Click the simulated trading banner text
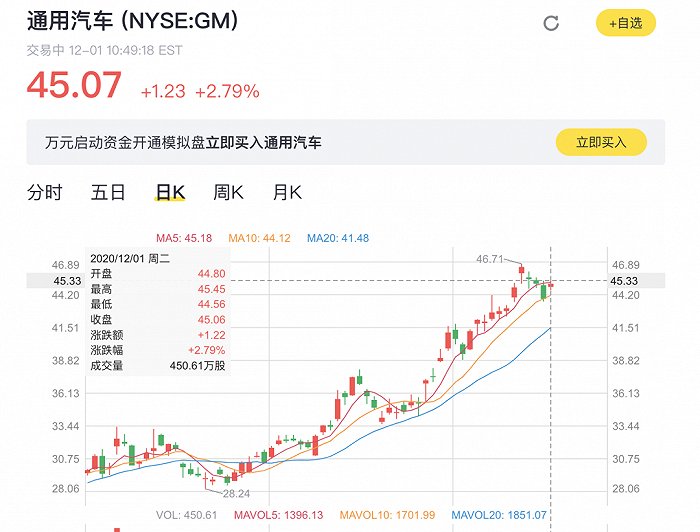The height and width of the screenshot is (532, 700). click(183, 142)
